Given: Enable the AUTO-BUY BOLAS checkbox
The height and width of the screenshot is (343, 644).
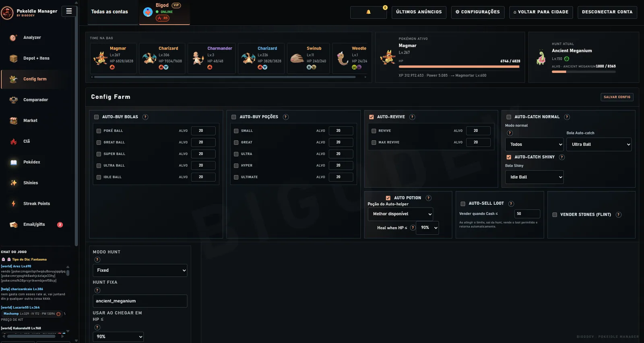Looking at the screenshot, I should click(96, 117).
